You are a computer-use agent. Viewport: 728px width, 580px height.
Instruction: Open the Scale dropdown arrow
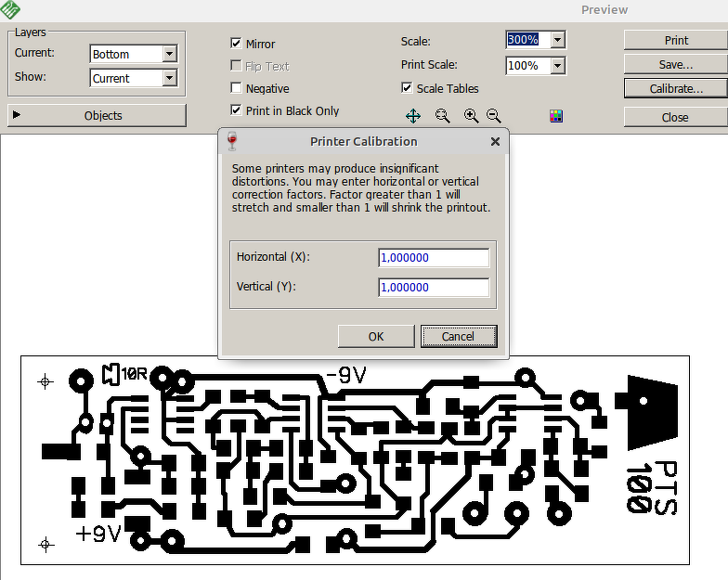[558, 40]
